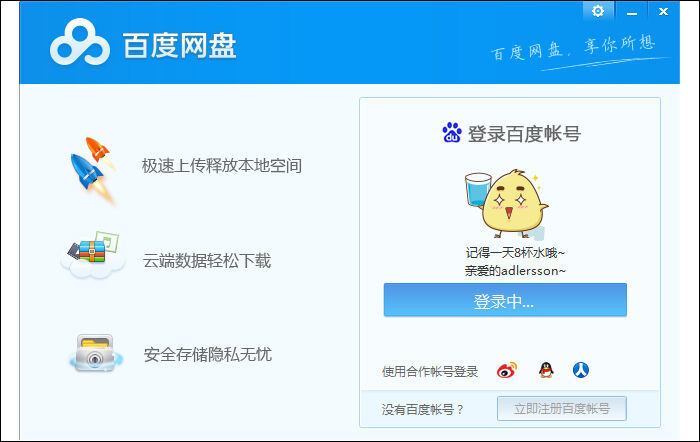Click the rocket upload icon
The image size is (700, 442).
(x=93, y=170)
